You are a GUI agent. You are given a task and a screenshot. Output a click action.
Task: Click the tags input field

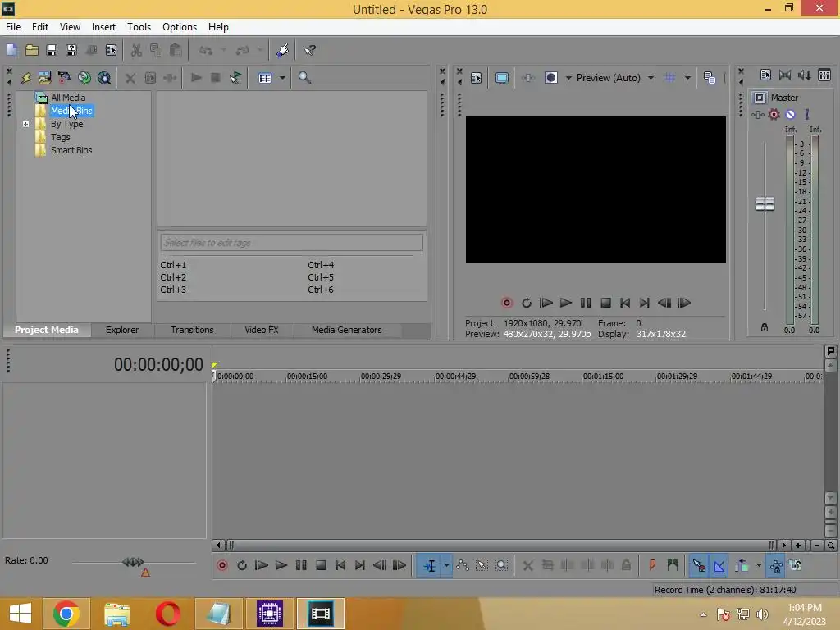pos(291,243)
